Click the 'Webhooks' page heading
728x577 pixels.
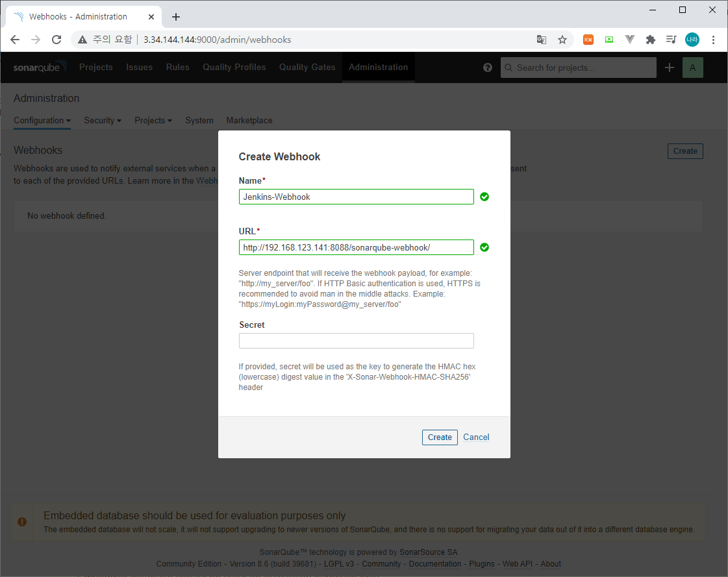[x=38, y=151]
